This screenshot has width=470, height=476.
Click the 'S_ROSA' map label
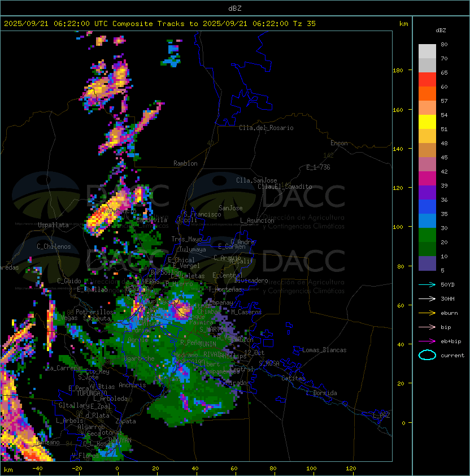click(x=269, y=364)
